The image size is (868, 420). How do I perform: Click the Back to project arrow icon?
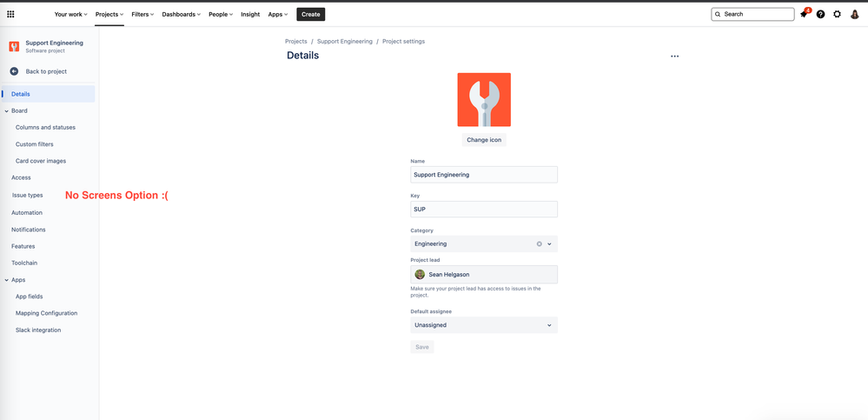point(15,71)
